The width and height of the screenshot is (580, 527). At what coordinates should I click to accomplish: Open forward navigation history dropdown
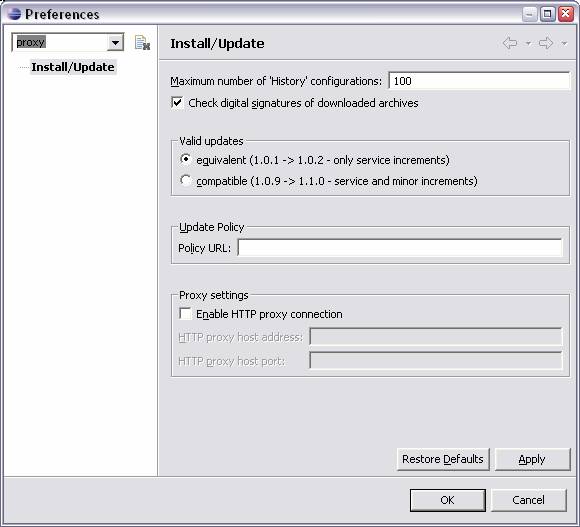pos(564,44)
